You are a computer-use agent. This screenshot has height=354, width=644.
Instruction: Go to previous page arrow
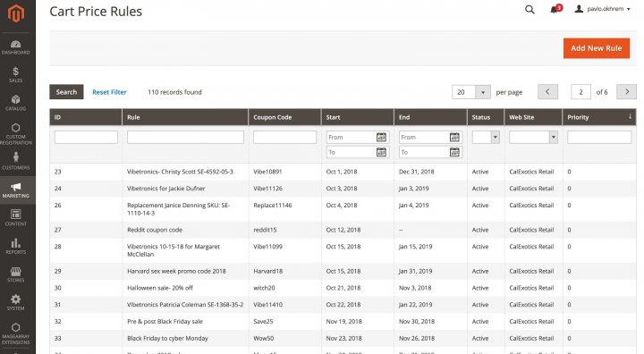pyautogui.click(x=547, y=92)
